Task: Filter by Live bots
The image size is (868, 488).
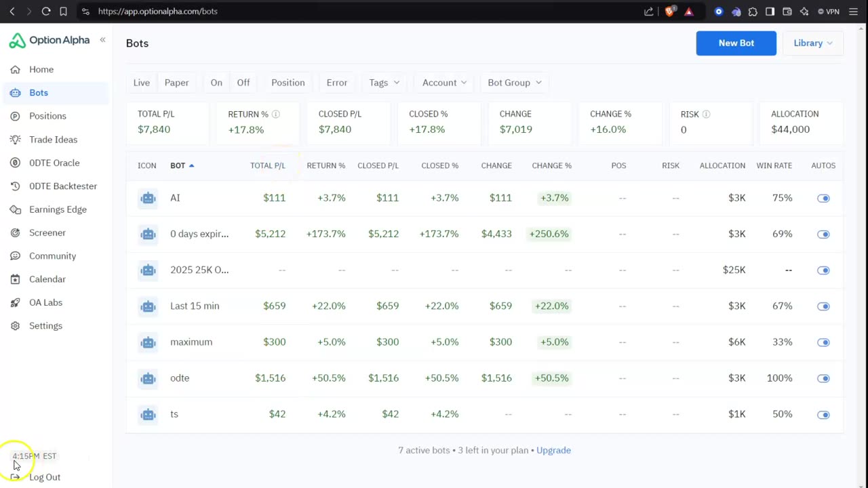Action: click(142, 83)
